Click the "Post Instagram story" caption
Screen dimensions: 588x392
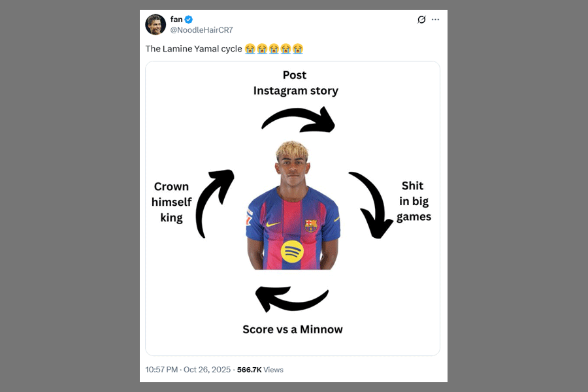point(295,83)
